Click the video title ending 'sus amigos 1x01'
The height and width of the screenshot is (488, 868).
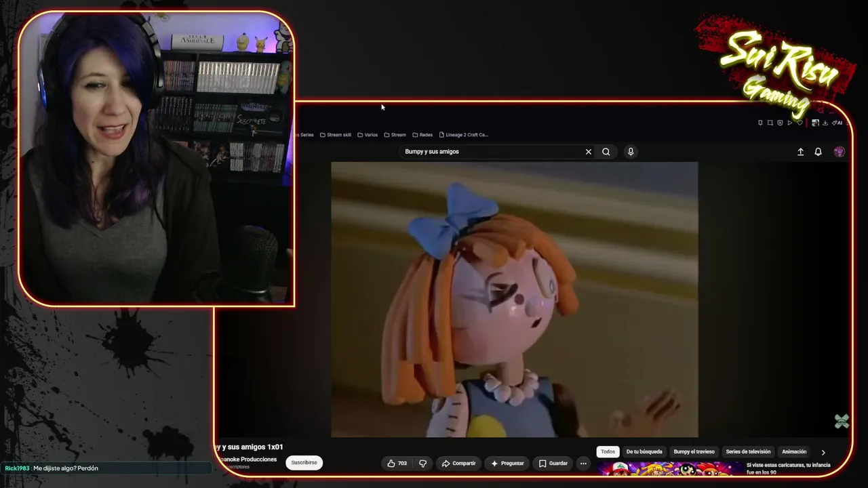[x=248, y=447]
